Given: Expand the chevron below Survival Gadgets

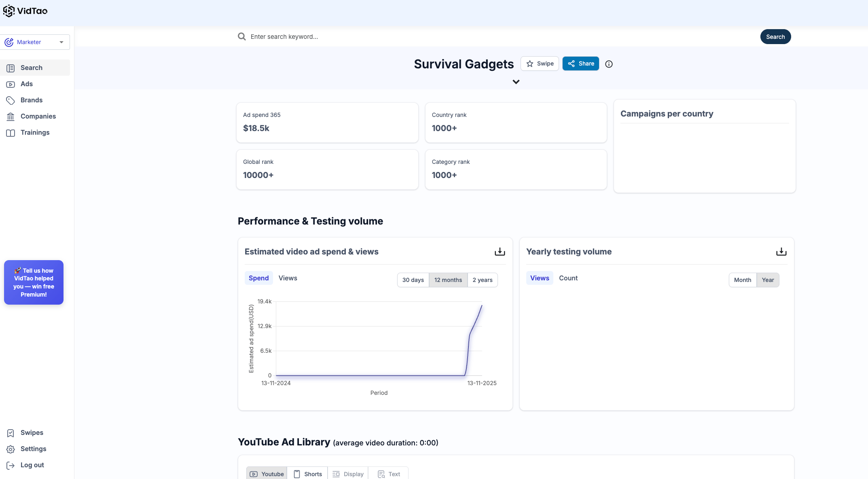Looking at the screenshot, I should click(x=516, y=82).
